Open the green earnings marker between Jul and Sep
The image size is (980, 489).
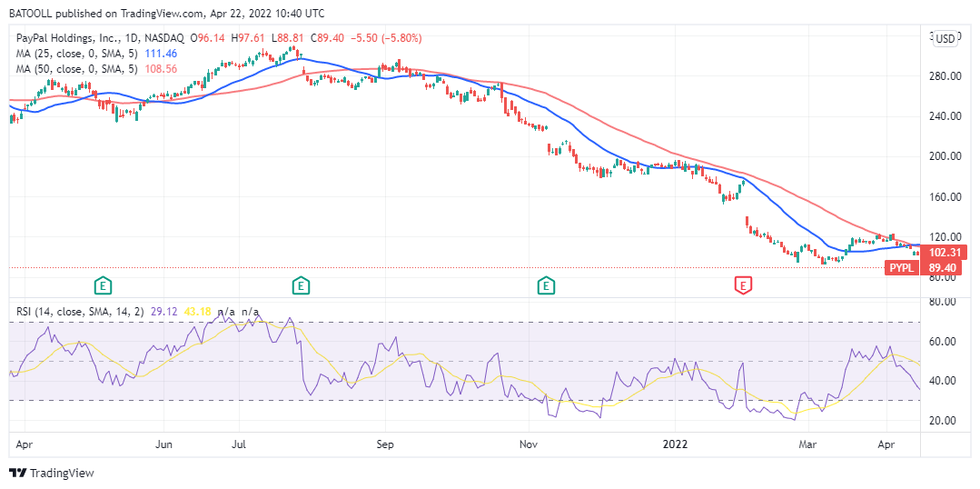[x=302, y=286]
